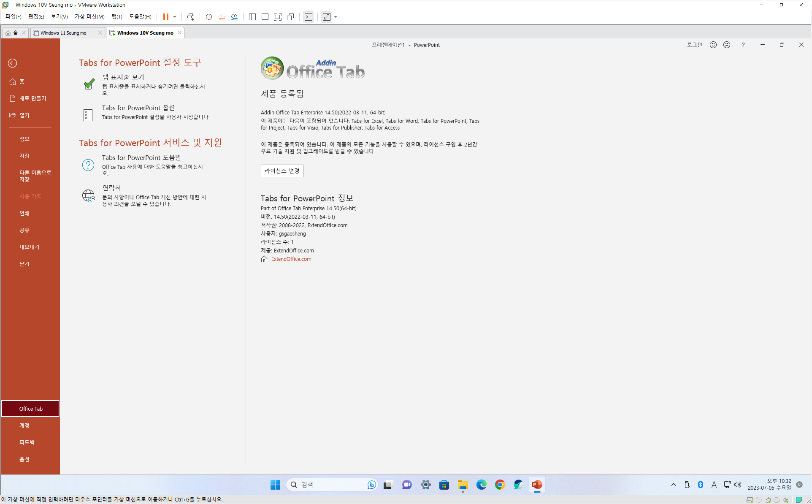Toggle the system volume tray icon

738,485
